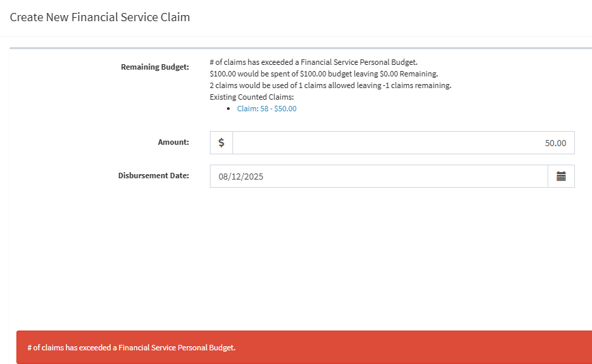Click the 50.00 value in Amount

[555, 143]
